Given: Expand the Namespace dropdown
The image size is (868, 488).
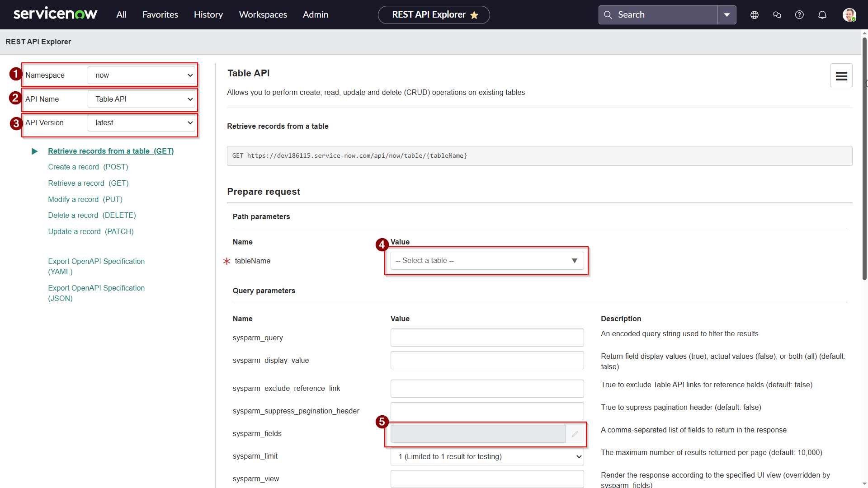Looking at the screenshot, I should [142, 75].
